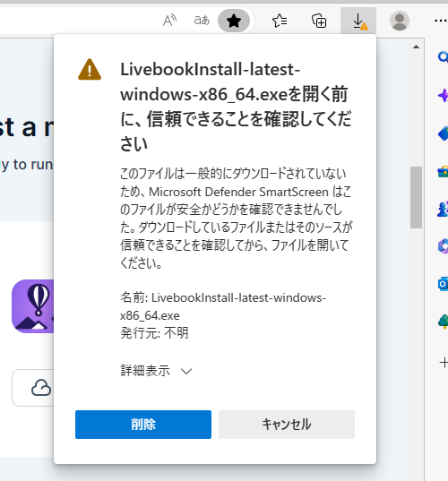Viewport: 448px width, 481px height.
Task: Open the green tree sidebar icon
Action: click(444, 322)
